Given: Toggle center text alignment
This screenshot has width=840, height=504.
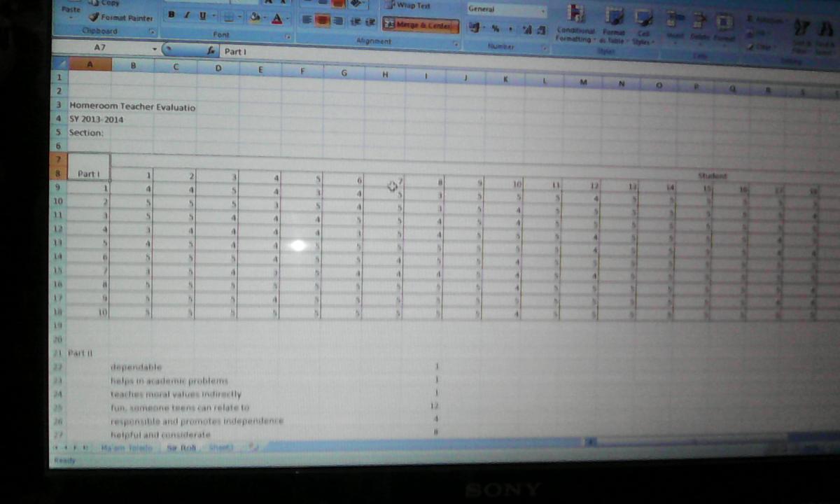Looking at the screenshot, I should pyautogui.click(x=322, y=22).
